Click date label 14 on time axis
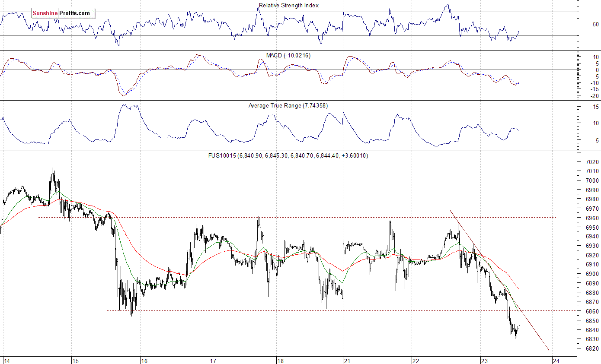The image size is (601, 364). click(6, 361)
